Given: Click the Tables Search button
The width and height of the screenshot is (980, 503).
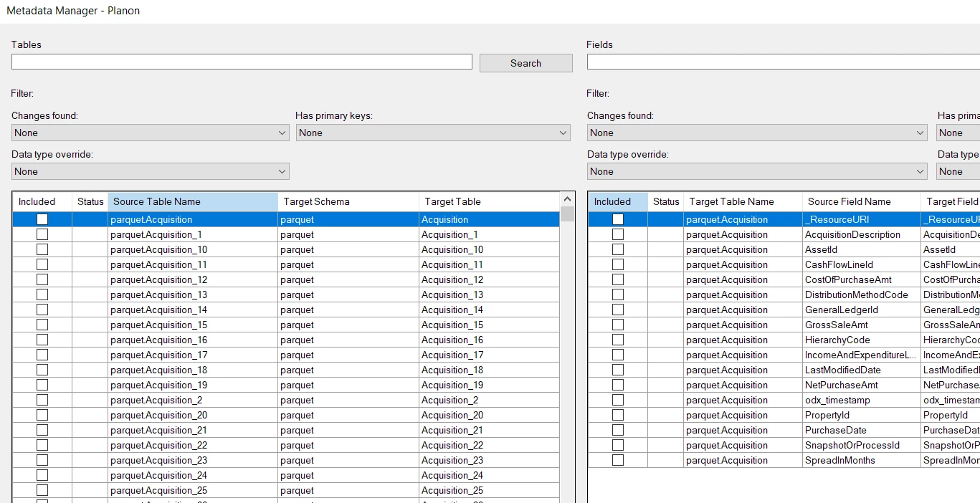Looking at the screenshot, I should coord(525,63).
